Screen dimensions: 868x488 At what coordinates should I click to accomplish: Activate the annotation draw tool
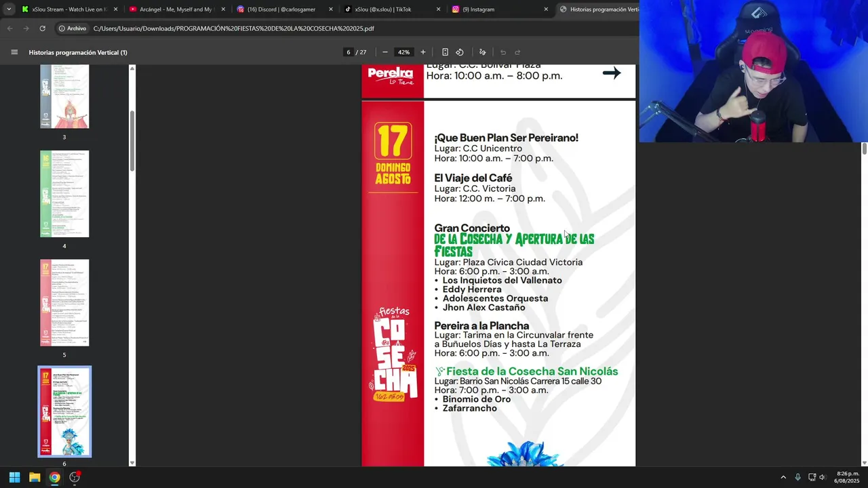(483, 52)
